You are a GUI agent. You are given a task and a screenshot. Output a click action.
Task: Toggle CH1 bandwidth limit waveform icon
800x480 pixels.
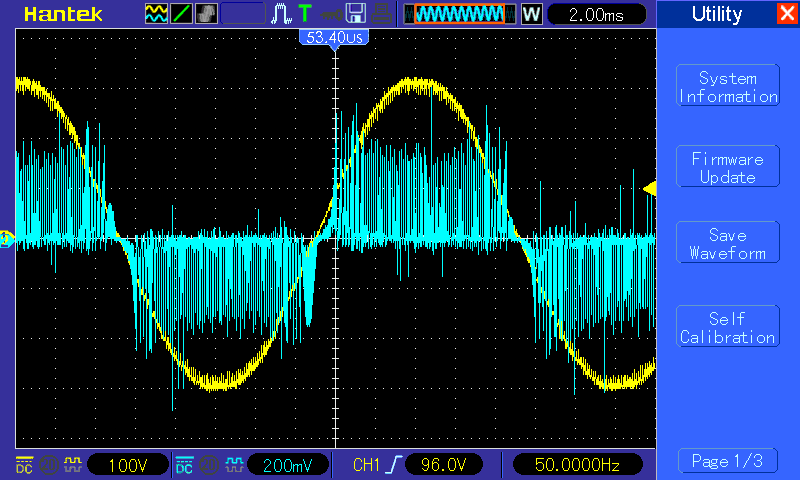[72, 464]
